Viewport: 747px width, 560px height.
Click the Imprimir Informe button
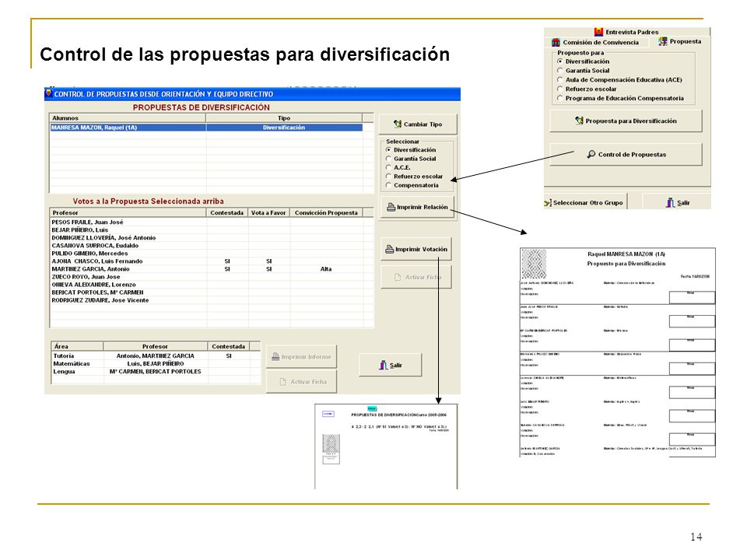[x=301, y=357]
